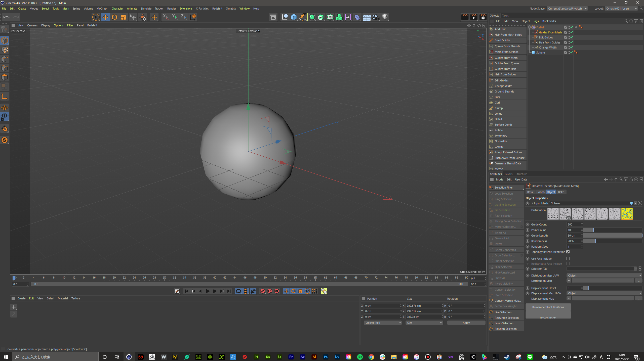Screen dimensions: 644x361
Task: Open the Distribution Map UVW dropdown
Action: (x=604, y=276)
